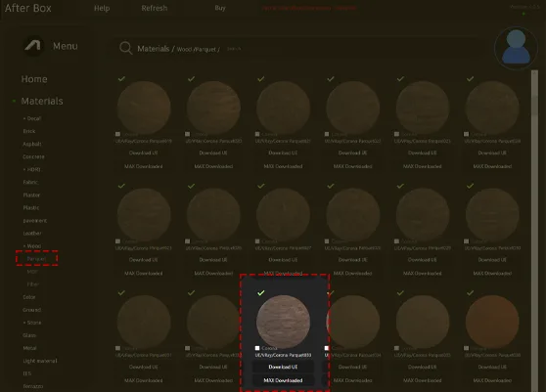This screenshot has width=546, height=392.
Task: Open the Asphalt category
Action: [32, 144]
